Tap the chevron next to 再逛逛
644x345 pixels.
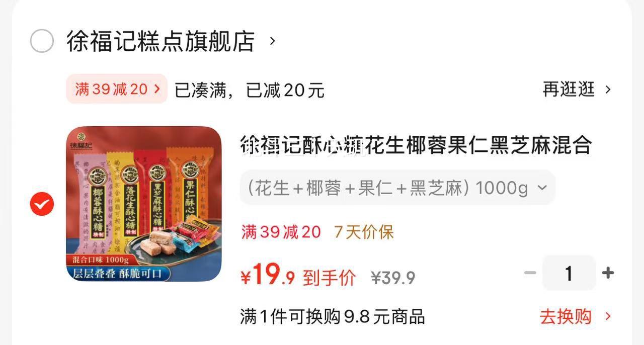click(x=608, y=90)
